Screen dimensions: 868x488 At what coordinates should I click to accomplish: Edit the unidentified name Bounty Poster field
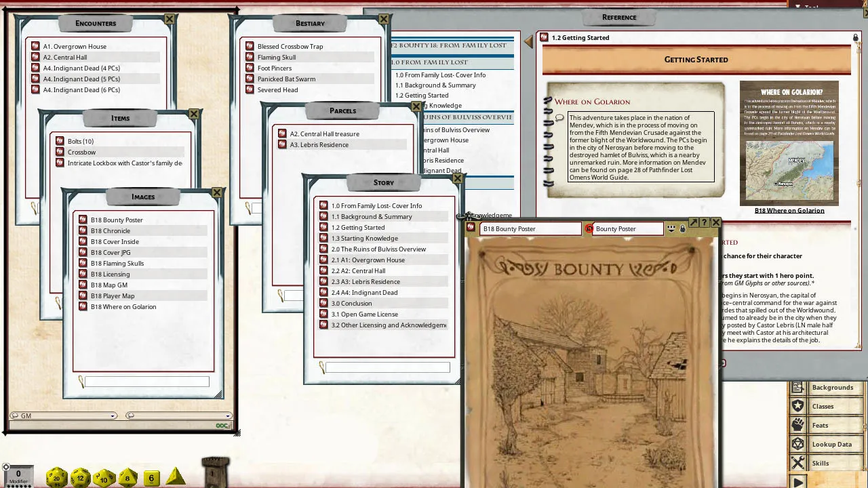coord(629,229)
